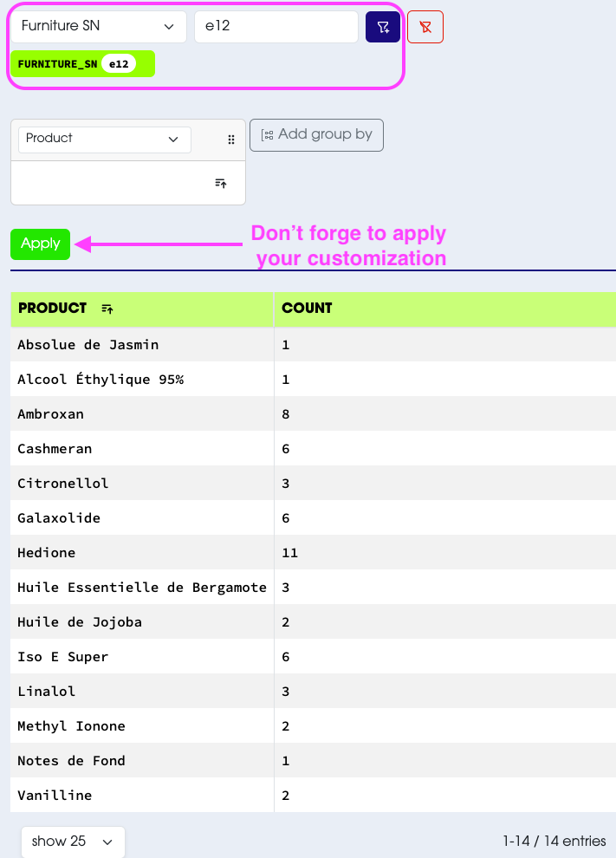Expand the Product group-by dropdown

tap(104, 139)
